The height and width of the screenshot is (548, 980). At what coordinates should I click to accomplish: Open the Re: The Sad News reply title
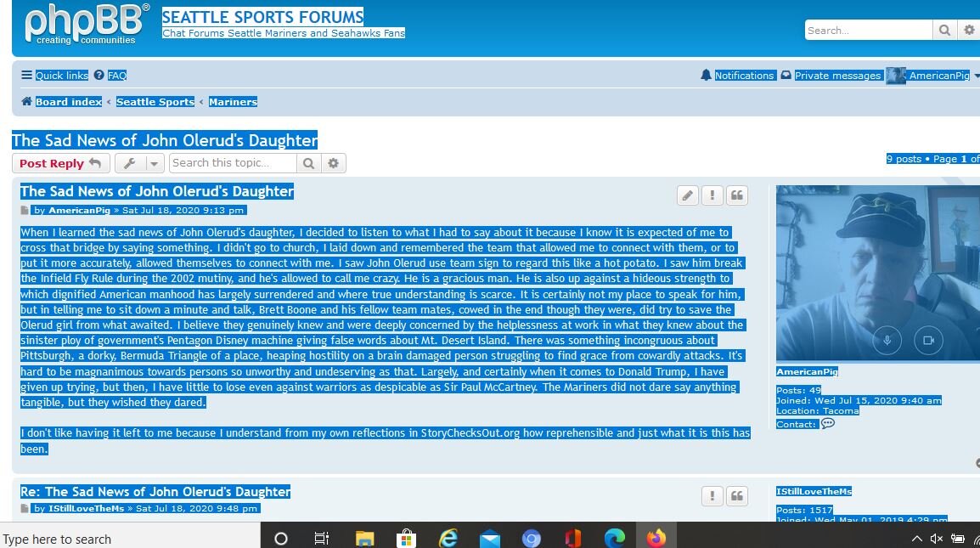click(155, 492)
